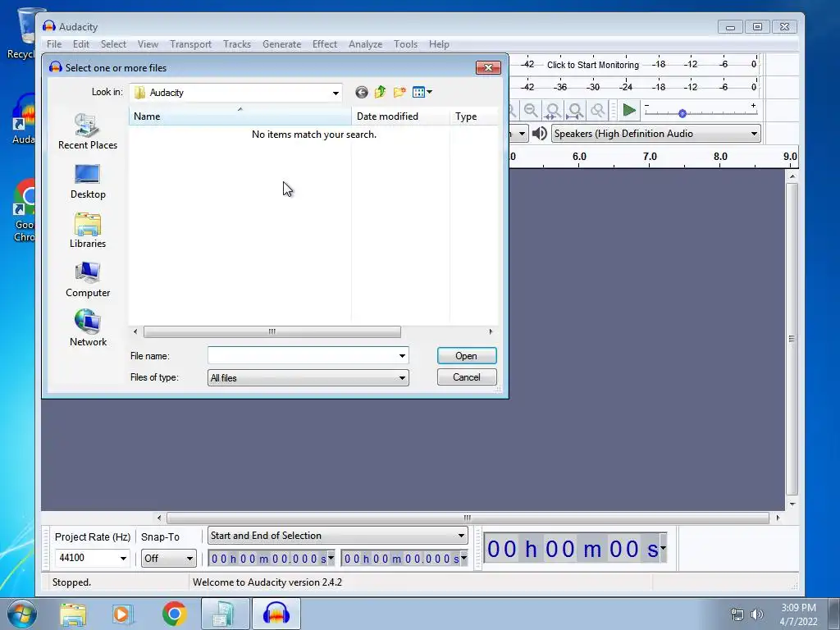Viewport: 840px width, 630px height.
Task: Open Tools menu
Action: click(x=405, y=44)
